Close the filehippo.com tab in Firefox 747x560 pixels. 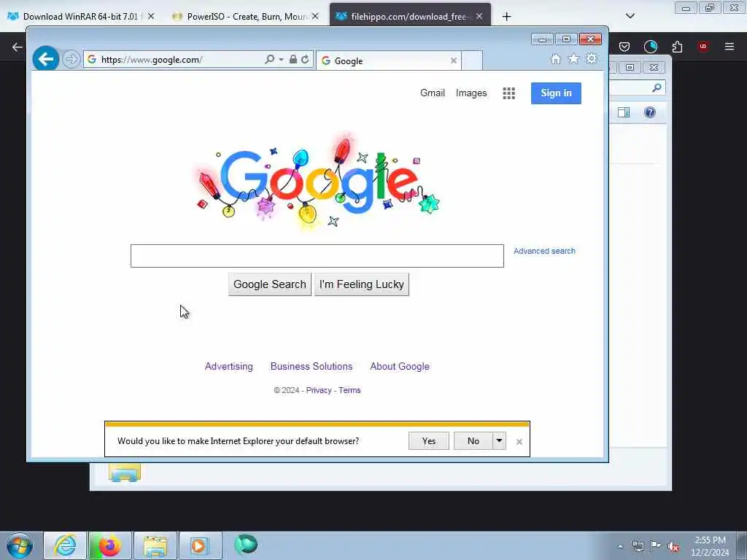tap(479, 16)
